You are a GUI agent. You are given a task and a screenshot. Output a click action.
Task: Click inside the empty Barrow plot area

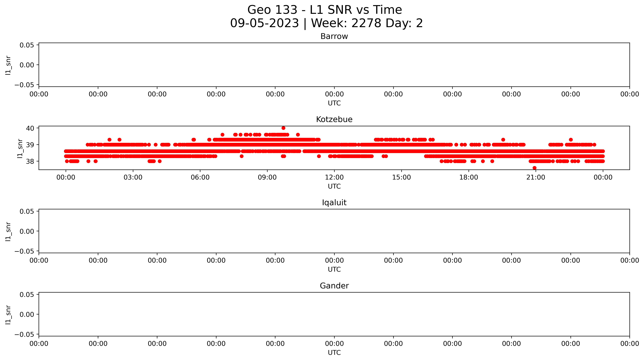[x=334, y=65]
